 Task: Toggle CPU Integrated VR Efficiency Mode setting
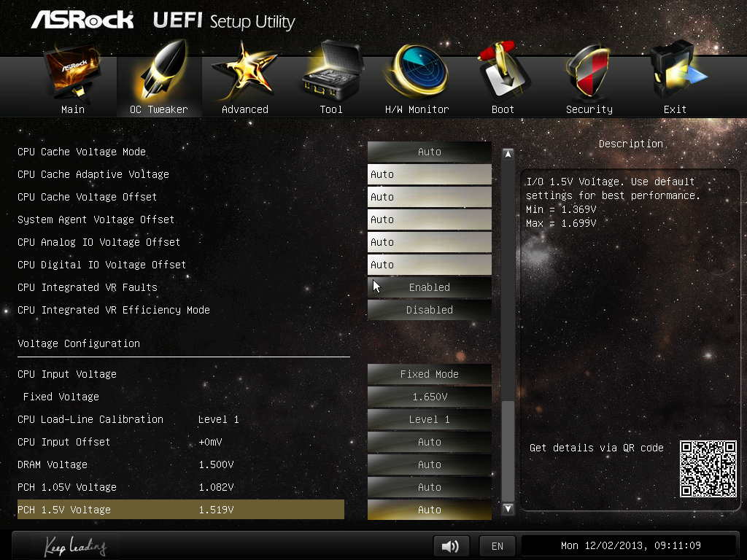click(x=429, y=310)
